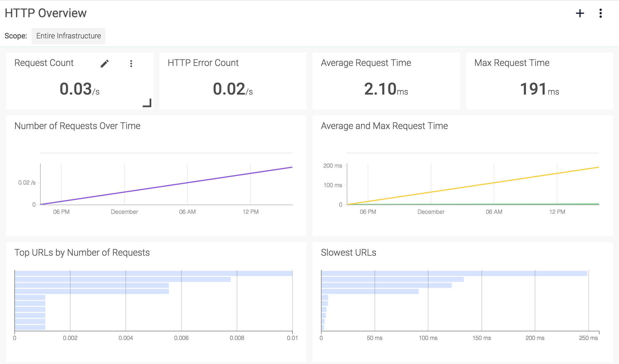Click the HTTP Overview dashboard title

[46, 13]
